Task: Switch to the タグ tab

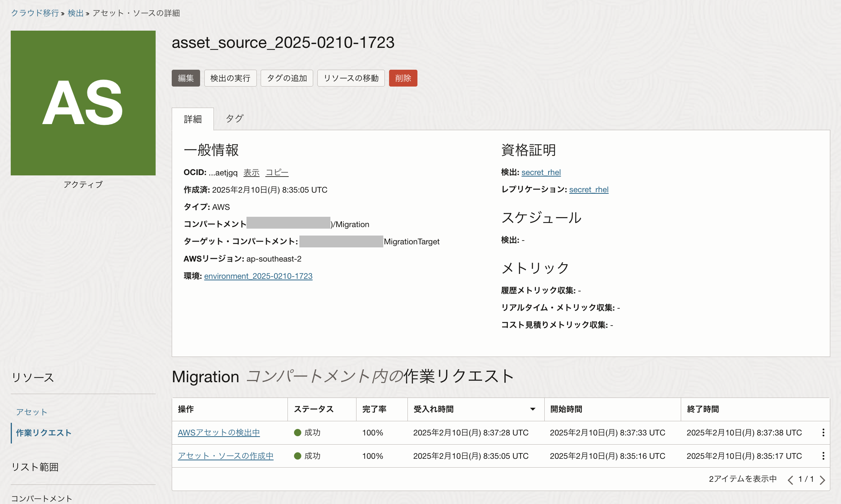Action: [234, 119]
